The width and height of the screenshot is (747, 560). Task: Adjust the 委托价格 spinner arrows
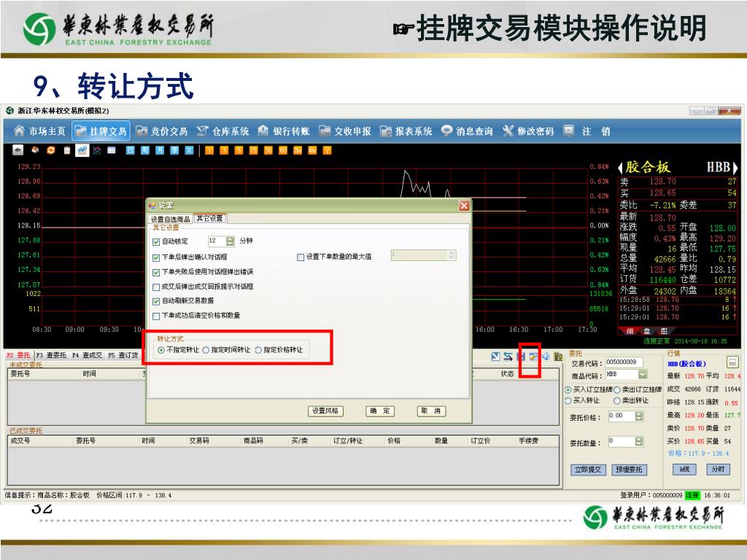tap(639, 416)
